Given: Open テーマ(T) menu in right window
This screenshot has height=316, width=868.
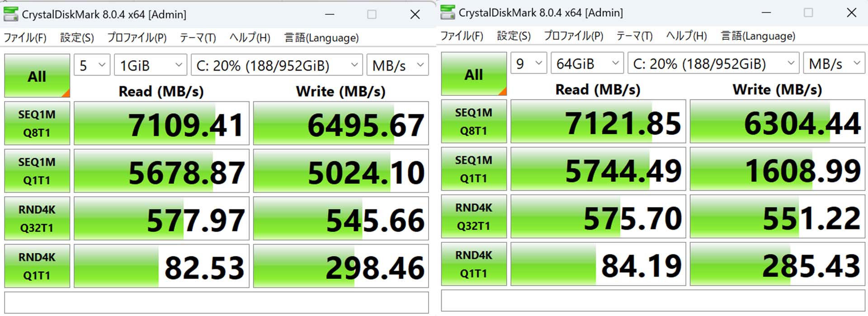Looking at the screenshot, I should 634,36.
